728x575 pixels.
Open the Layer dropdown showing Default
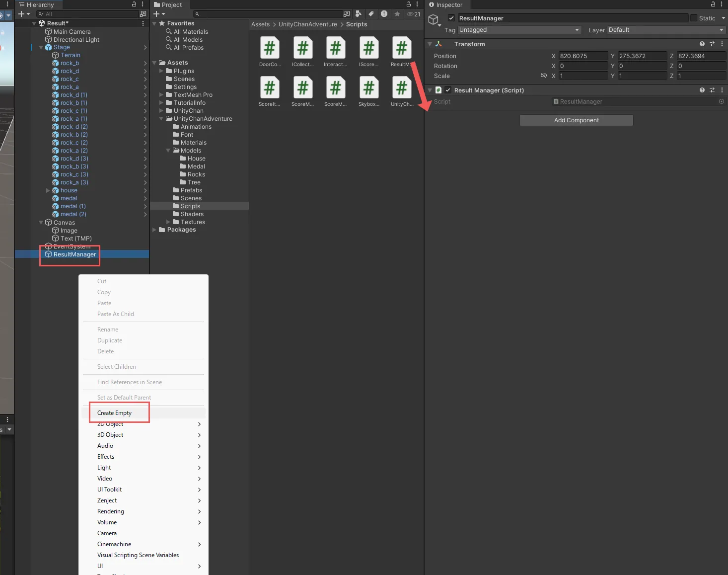point(666,30)
